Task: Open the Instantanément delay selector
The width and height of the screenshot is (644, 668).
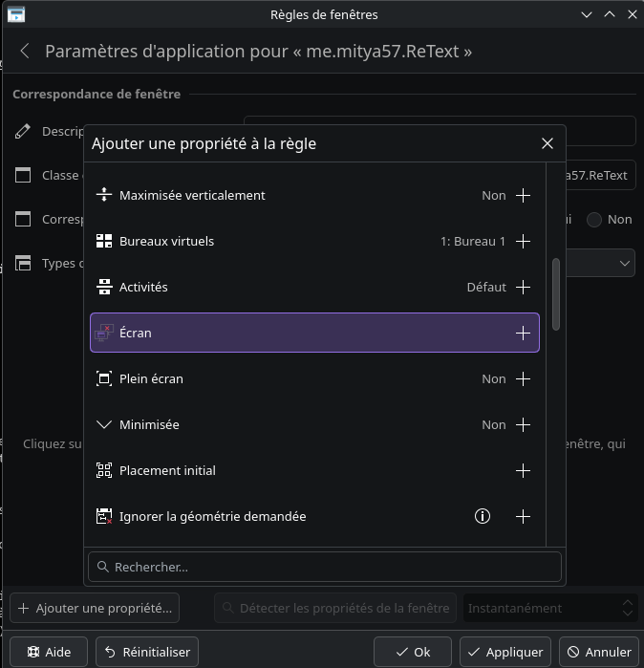Action: [549, 608]
